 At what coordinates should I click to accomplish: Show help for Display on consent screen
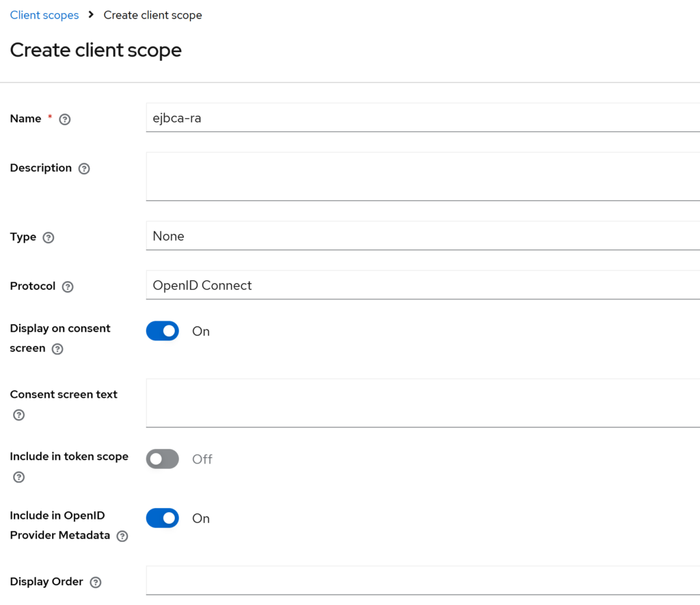pyautogui.click(x=58, y=349)
